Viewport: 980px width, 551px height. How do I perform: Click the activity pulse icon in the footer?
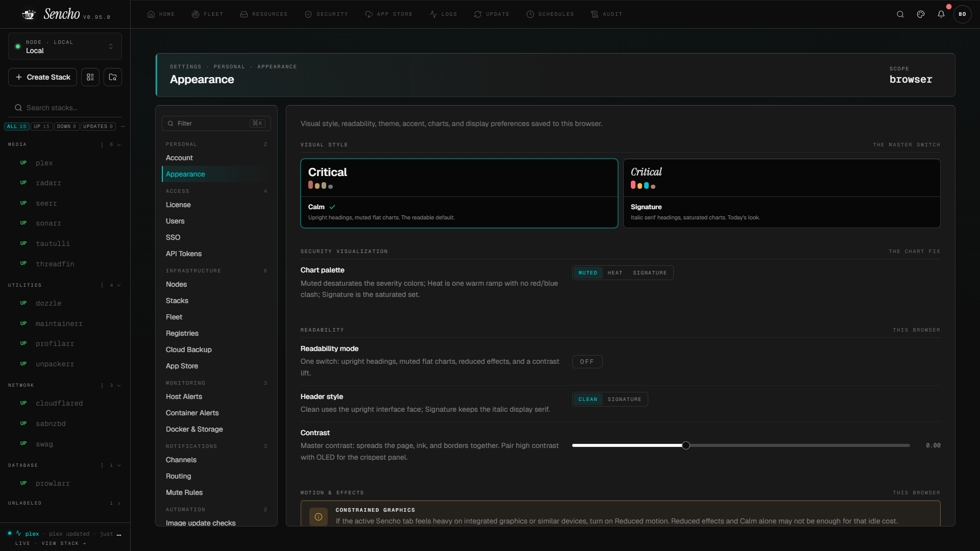point(18,534)
